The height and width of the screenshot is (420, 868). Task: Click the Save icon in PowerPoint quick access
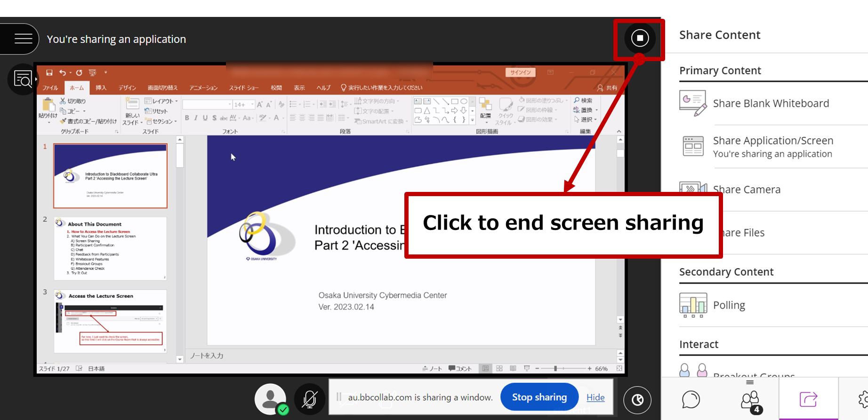[x=49, y=72]
